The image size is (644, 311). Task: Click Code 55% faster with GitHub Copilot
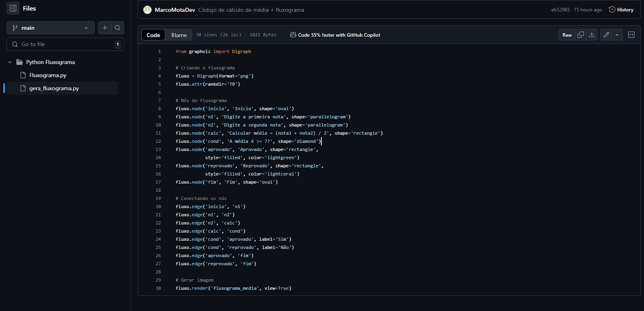(x=339, y=35)
